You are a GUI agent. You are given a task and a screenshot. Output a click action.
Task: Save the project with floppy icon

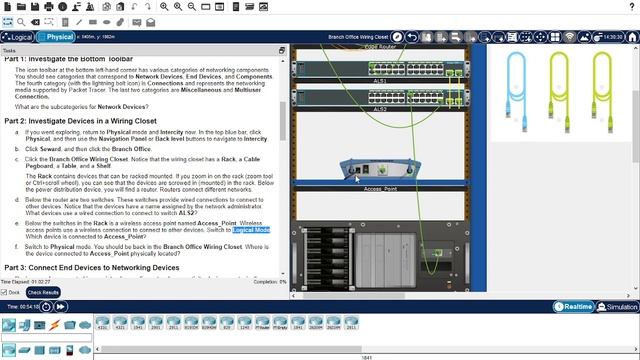35,7
